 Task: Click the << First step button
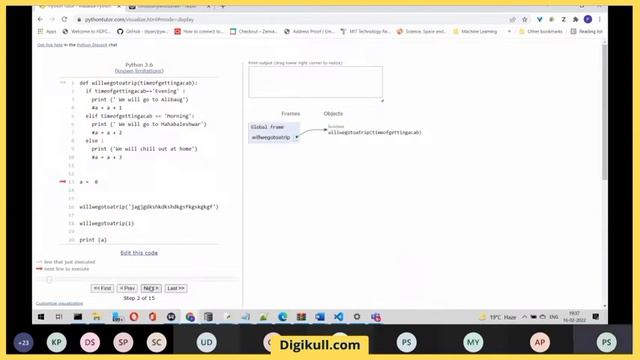click(102, 288)
